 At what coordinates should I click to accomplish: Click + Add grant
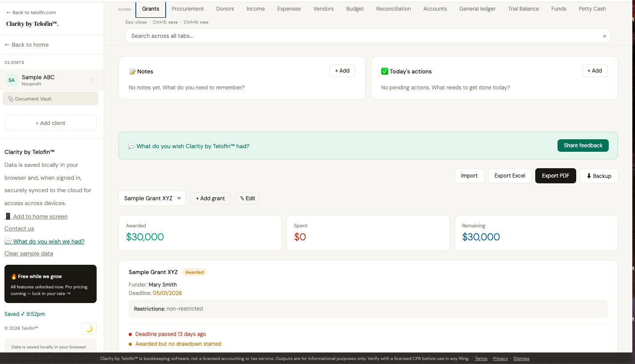(210, 198)
